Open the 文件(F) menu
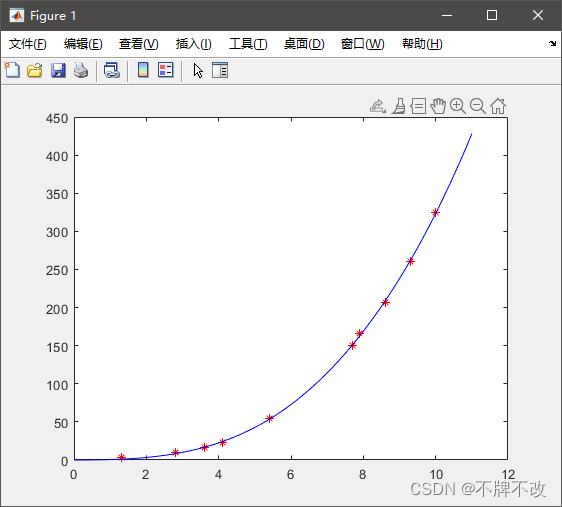Image resolution: width=562 pixels, height=507 pixels. pos(28,44)
